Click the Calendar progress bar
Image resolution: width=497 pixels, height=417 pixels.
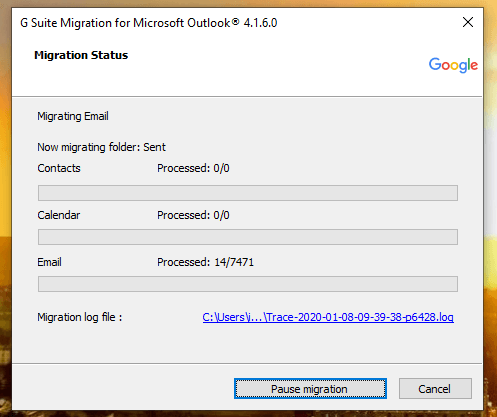pos(248,237)
